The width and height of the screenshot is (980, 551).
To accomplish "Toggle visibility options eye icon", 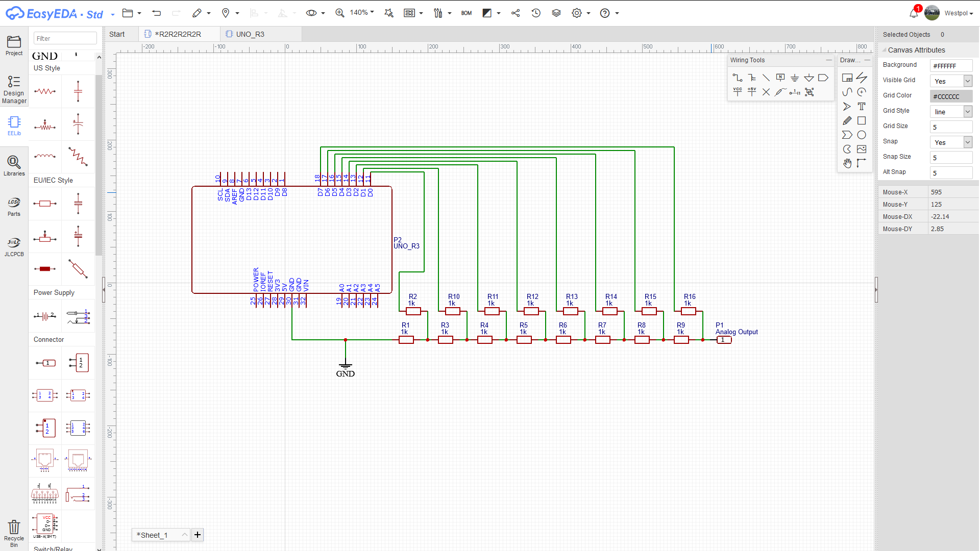I will [x=311, y=13].
